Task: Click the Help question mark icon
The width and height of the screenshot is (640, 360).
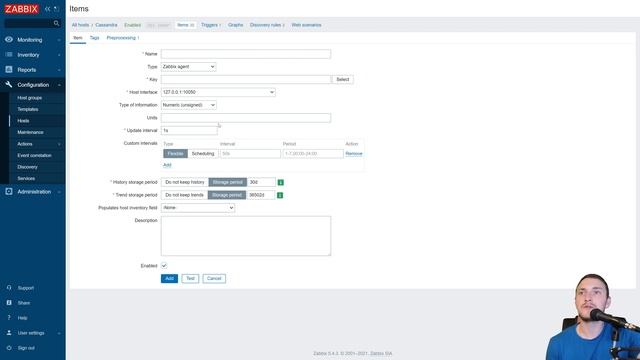Action: point(9,318)
